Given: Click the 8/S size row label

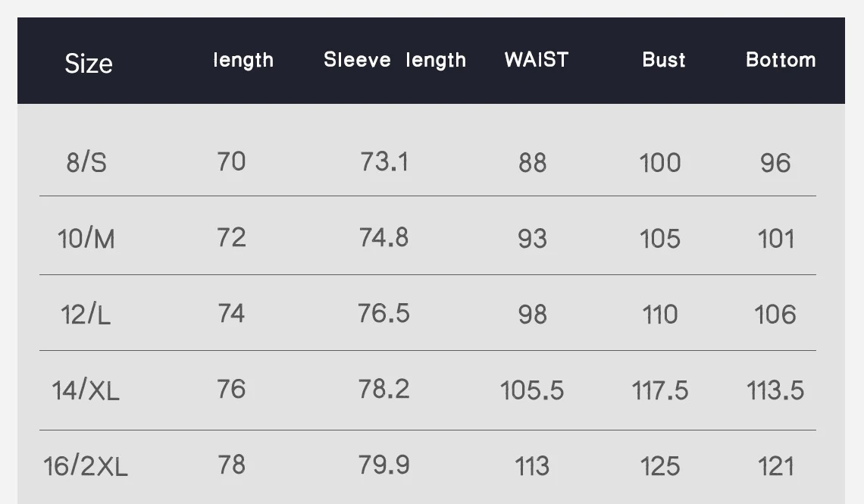Looking at the screenshot, I should pos(86,162).
